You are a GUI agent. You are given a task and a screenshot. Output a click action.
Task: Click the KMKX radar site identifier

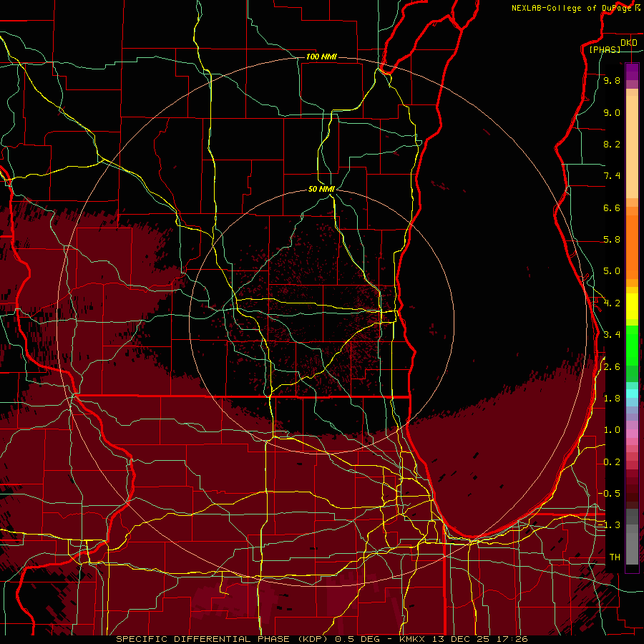(x=411, y=639)
